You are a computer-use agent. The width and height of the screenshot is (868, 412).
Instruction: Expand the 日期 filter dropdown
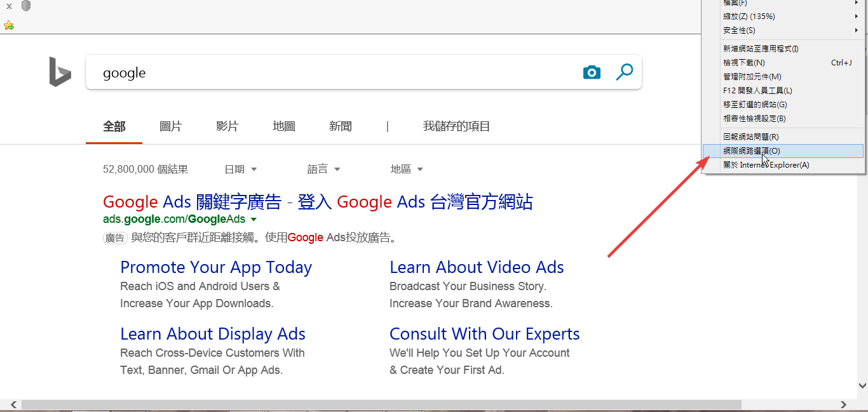click(x=240, y=169)
